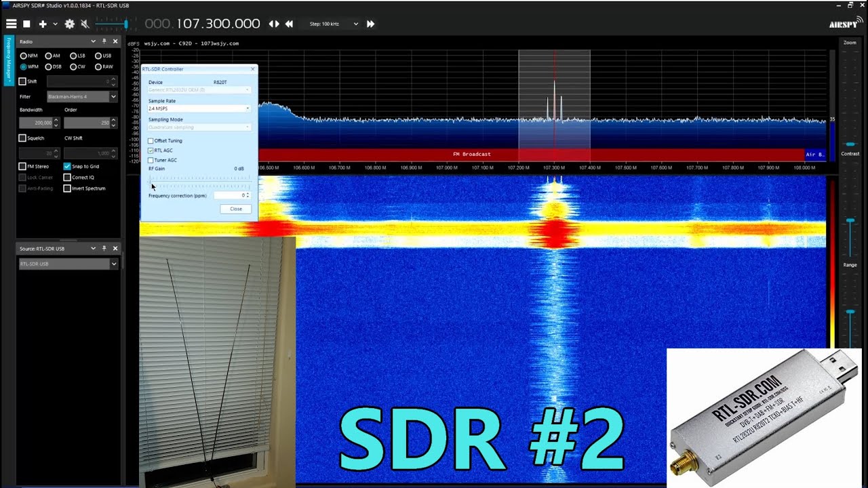Click the Order 250 field

[x=87, y=123]
